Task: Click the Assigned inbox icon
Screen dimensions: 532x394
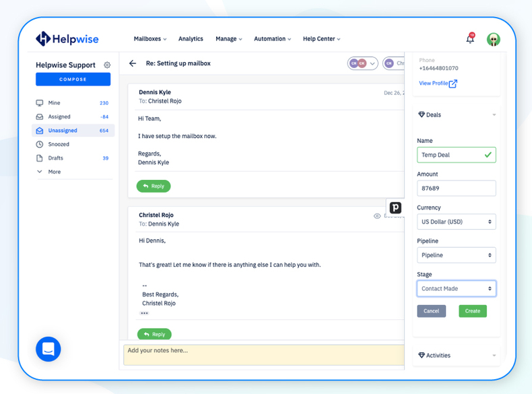Action: (x=40, y=117)
